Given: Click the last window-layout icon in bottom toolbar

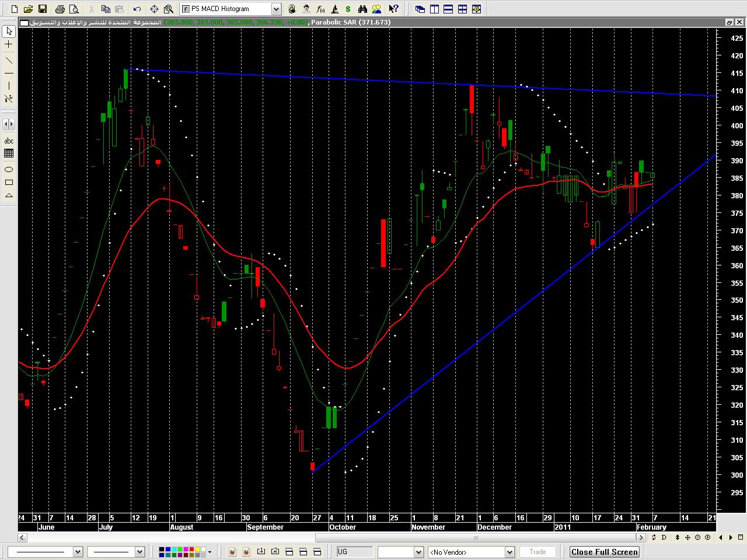Looking at the screenshot, I should tap(317, 552).
